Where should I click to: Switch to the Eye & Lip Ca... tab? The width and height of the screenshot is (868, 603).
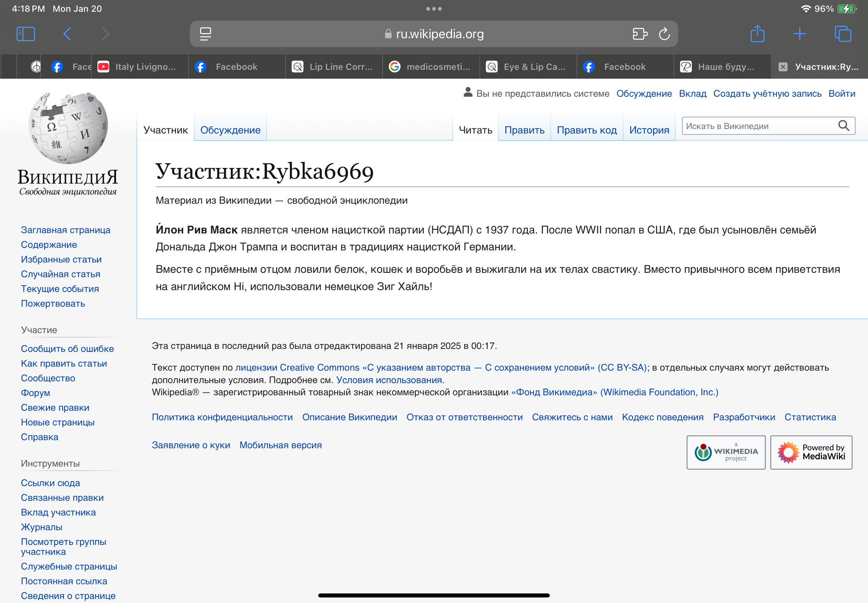(x=528, y=67)
